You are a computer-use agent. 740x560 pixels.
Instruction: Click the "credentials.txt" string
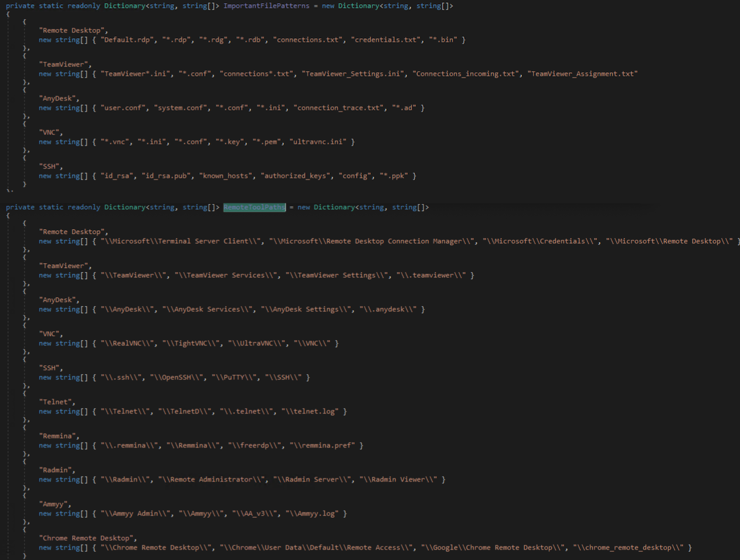(x=386, y=40)
